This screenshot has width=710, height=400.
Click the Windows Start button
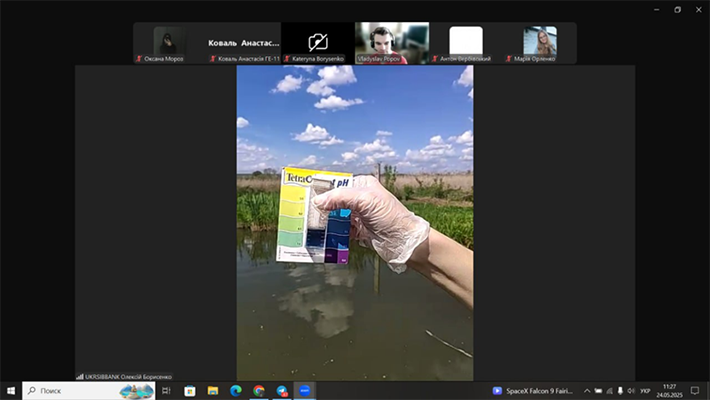(x=11, y=390)
